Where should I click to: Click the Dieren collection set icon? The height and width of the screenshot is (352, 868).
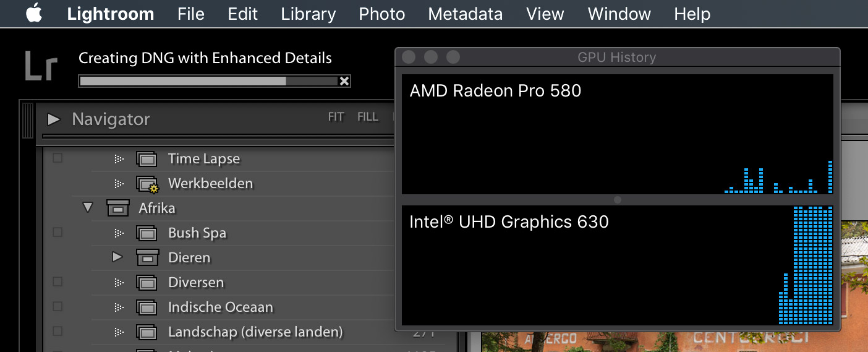[147, 257]
